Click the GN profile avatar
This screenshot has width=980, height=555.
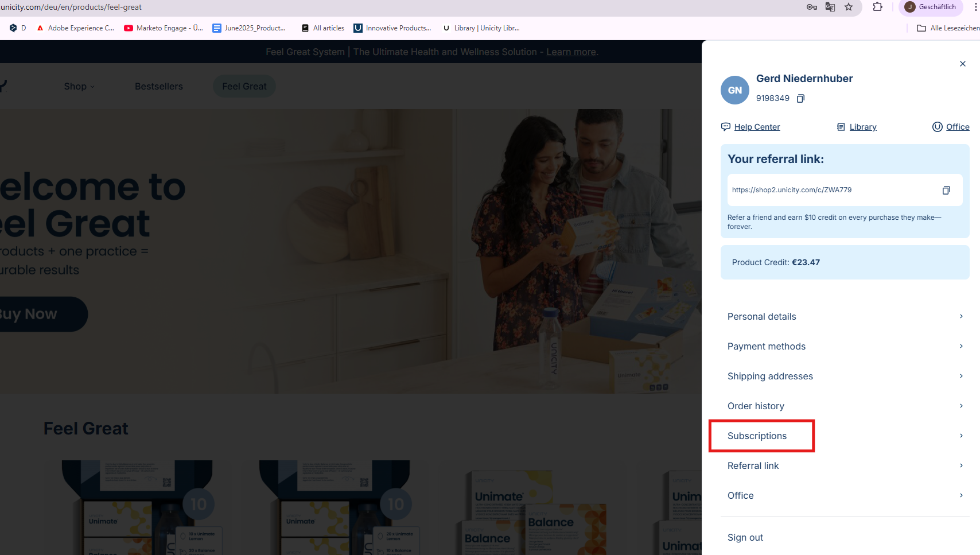[734, 90]
